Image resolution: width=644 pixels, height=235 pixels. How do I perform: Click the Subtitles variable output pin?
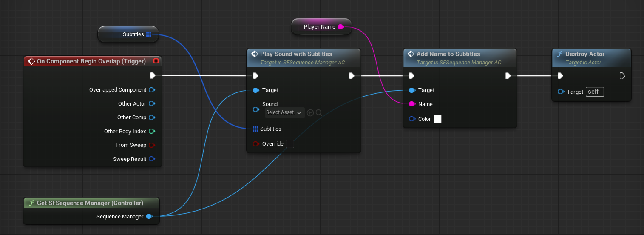(149, 34)
